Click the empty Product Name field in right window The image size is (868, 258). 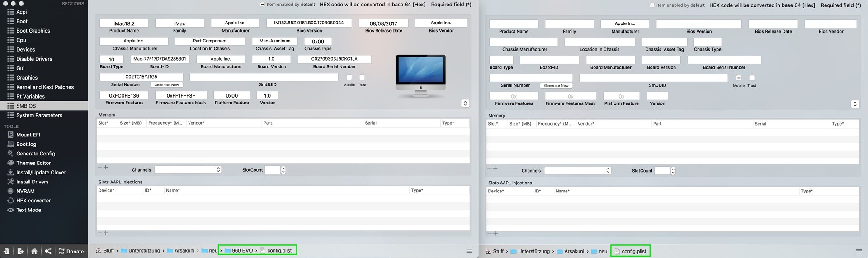[514, 24]
